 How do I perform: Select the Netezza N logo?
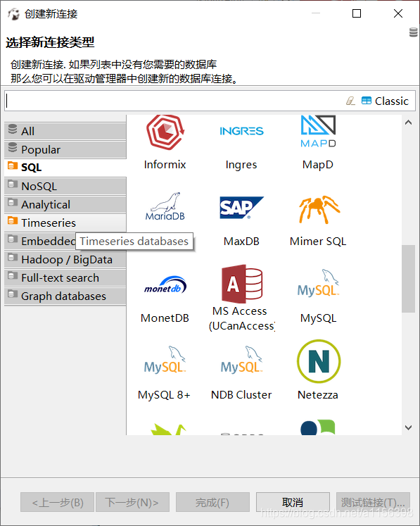(x=319, y=361)
